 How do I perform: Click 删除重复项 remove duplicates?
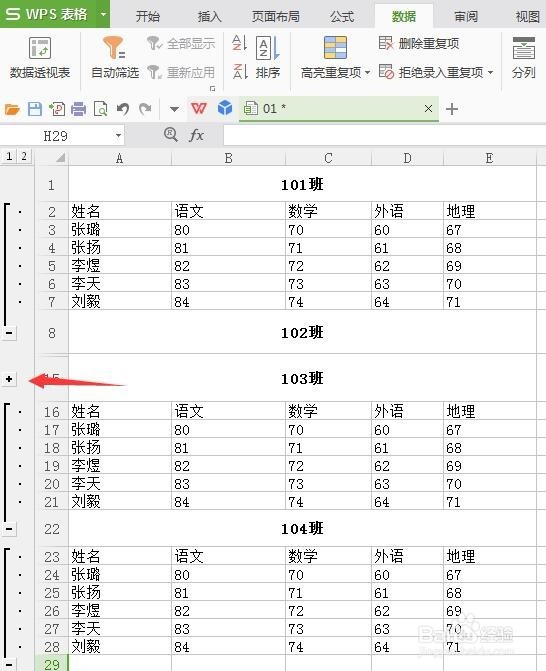click(x=419, y=43)
